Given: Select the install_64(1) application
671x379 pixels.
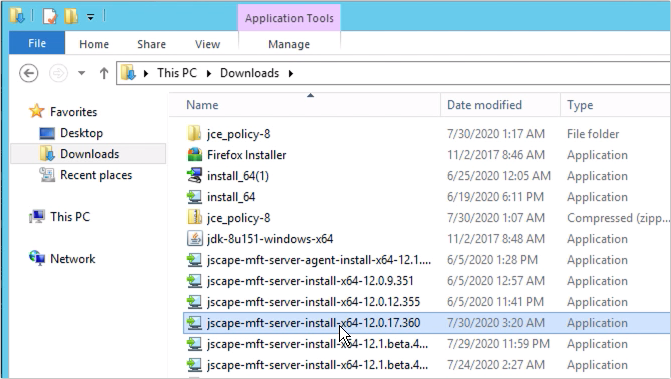Looking at the screenshot, I should click(238, 176).
